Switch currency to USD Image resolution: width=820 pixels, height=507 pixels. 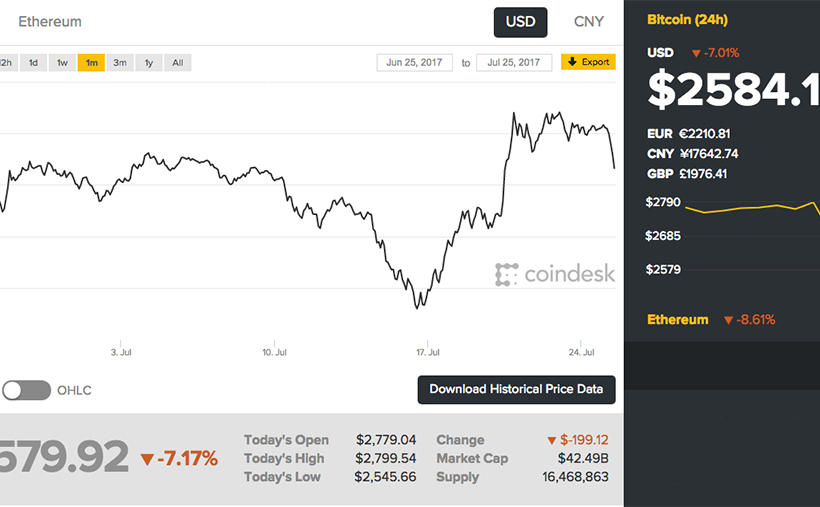521,22
